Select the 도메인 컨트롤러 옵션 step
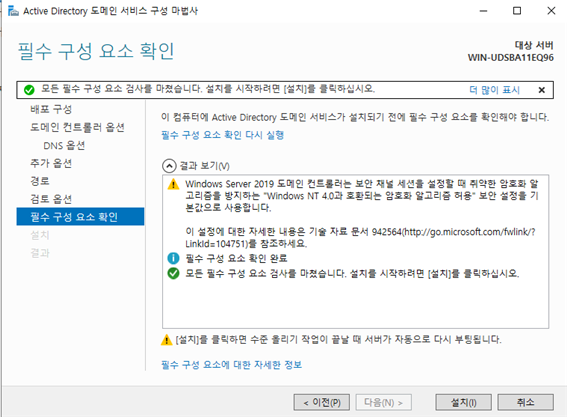The image size is (567, 417). [77, 127]
